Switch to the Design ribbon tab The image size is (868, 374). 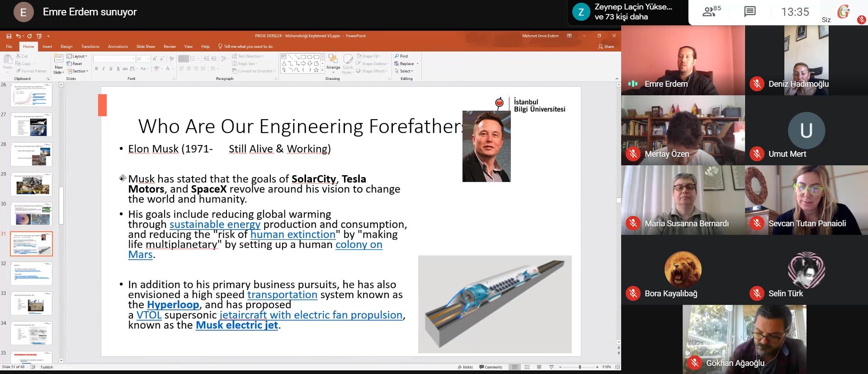[x=66, y=47]
